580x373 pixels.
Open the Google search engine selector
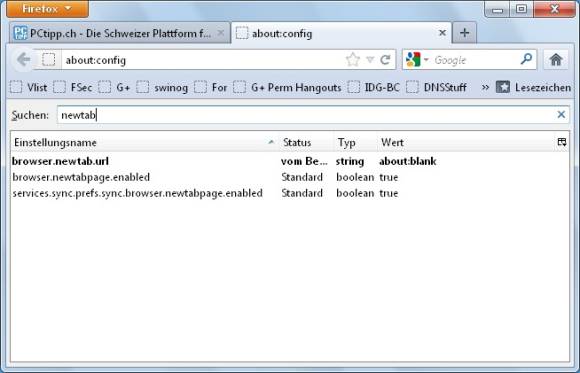tap(417, 60)
